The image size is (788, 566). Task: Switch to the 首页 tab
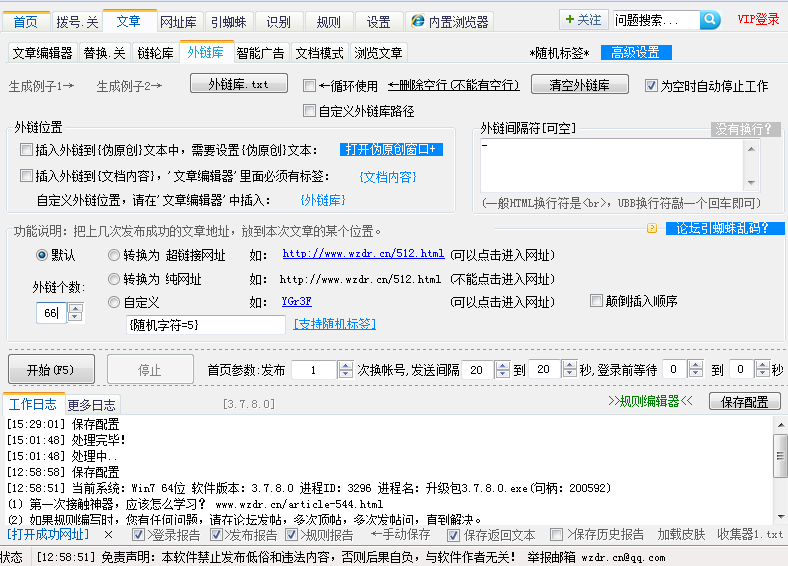click(26, 22)
